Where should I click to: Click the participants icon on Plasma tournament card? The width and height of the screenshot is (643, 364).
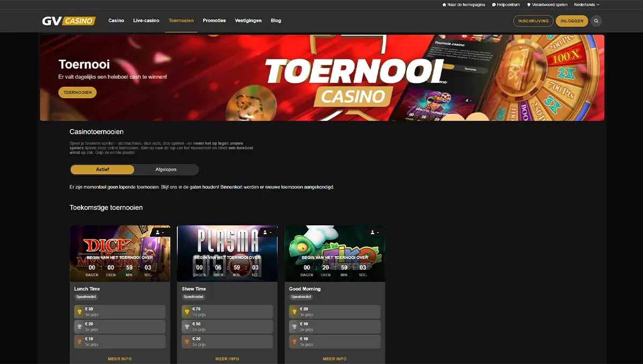265,232
